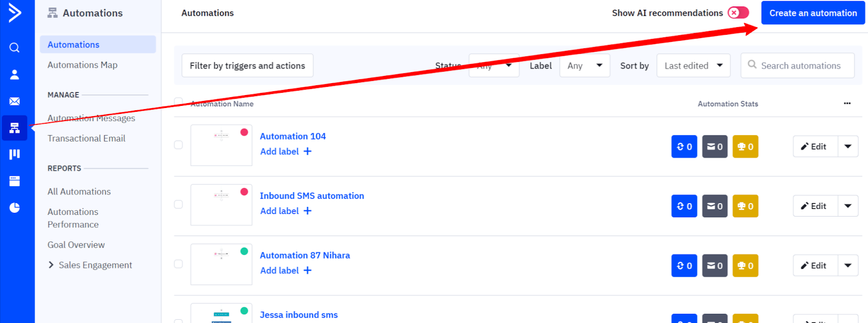
Task: Click the Search automations input field
Action: [797, 66]
